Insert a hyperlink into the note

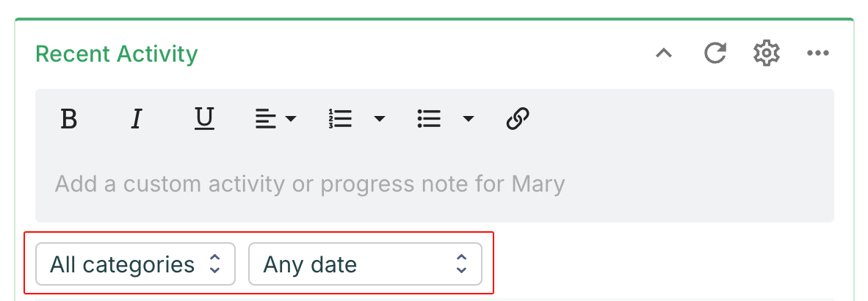pyautogui.click(x=518, y=119)
